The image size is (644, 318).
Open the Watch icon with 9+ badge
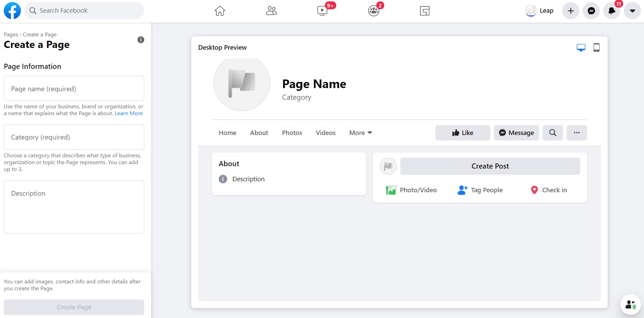point(322,11)
